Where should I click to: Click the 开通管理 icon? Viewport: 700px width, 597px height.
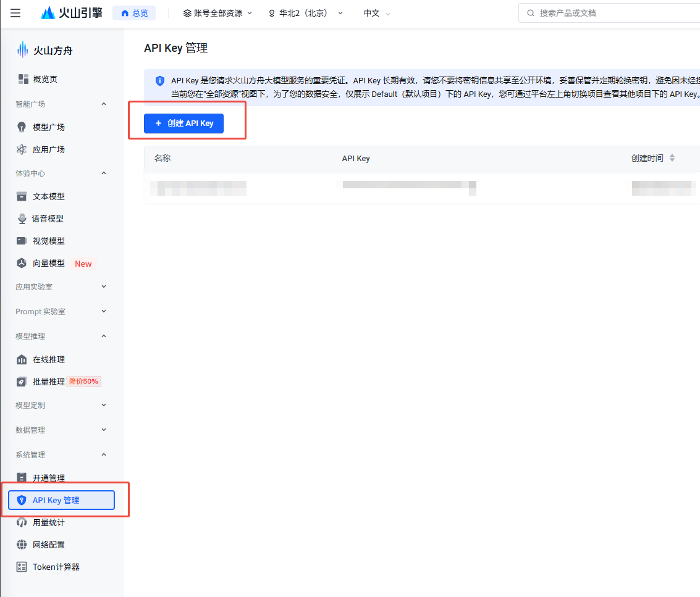click(22, 478)
